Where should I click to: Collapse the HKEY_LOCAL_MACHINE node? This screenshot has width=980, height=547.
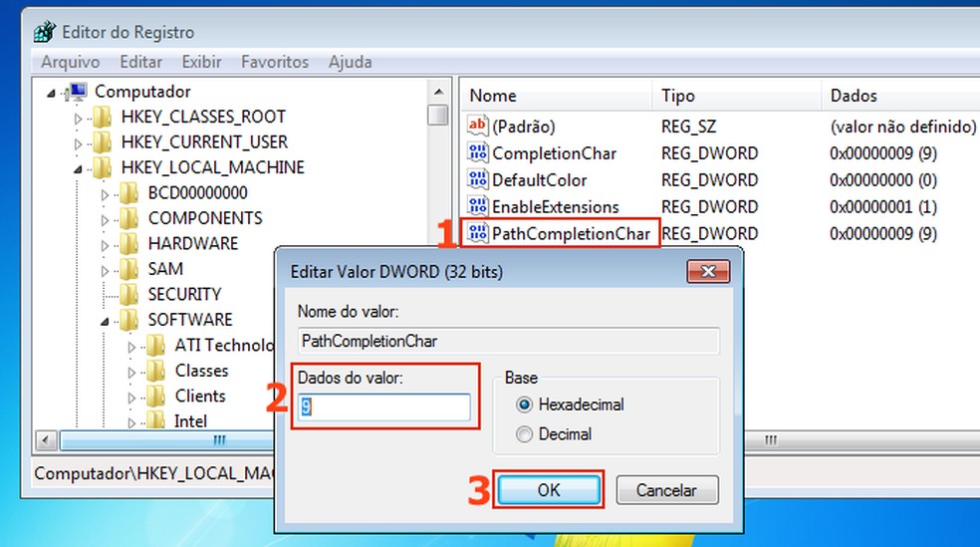pyautogui.click(x=78, y=169)
